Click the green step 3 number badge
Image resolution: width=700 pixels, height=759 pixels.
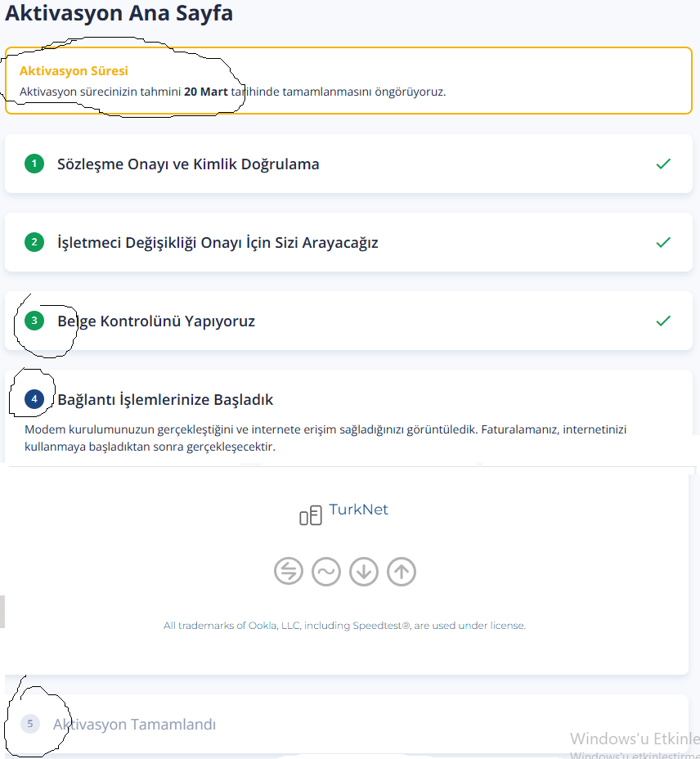coord(34,321)
